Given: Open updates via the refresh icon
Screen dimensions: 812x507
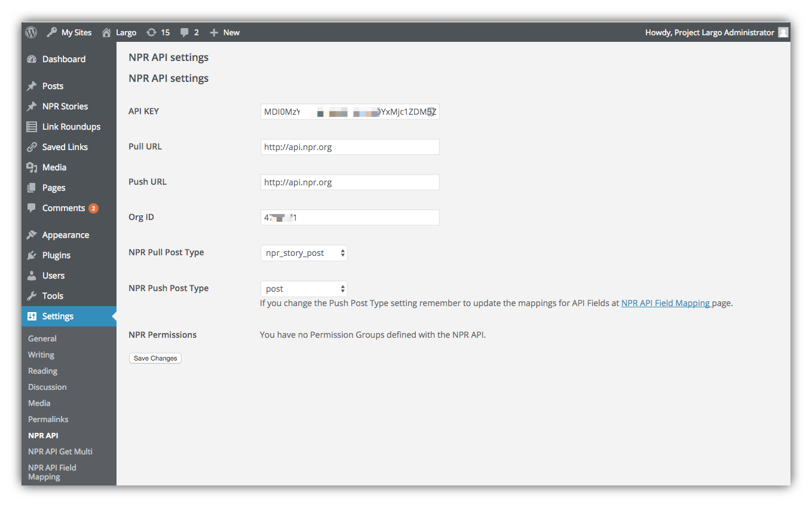Looking at the screenshot, I should click(x=152, y=32).
